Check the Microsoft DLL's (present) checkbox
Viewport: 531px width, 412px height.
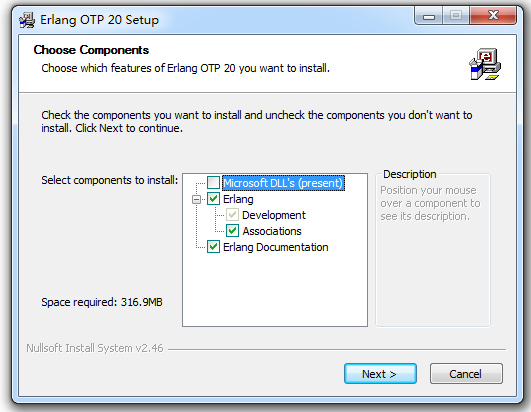(213, 183)
